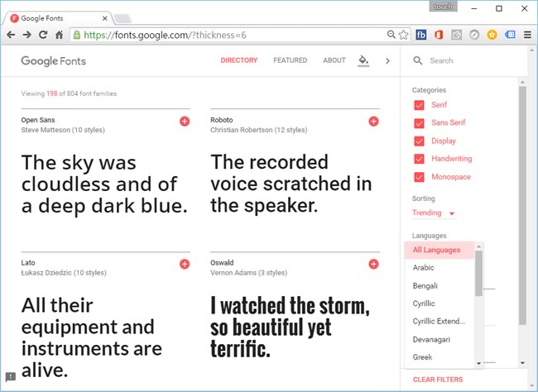Choose Cyrillic from languages list
Screen dimensions: 538x392
tap(440, 304)
